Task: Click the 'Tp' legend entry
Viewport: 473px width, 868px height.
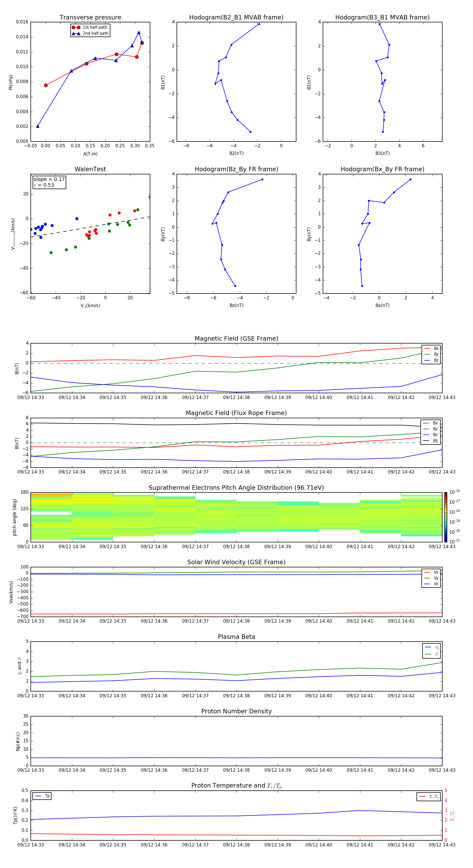Action: coord(42,796)
